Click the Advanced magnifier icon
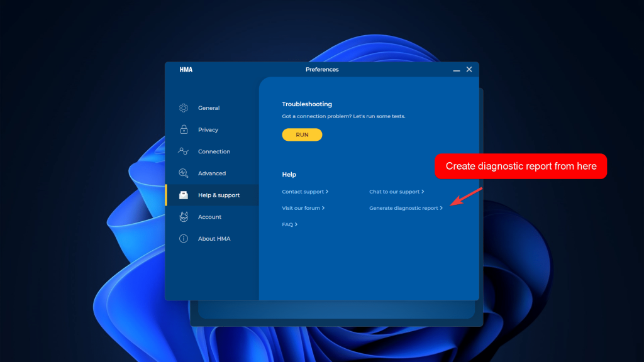This screenshot has width=644, height=362. 184,173
